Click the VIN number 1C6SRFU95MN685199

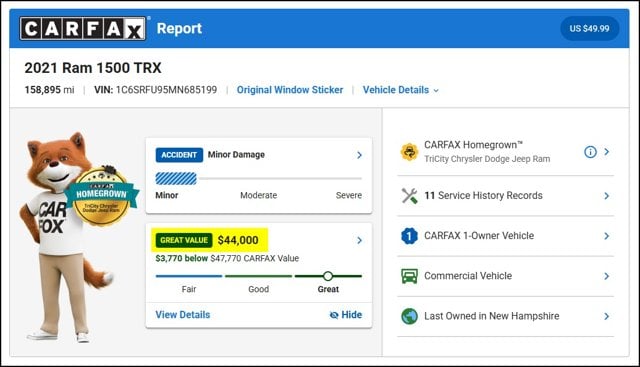coord(167,90)
